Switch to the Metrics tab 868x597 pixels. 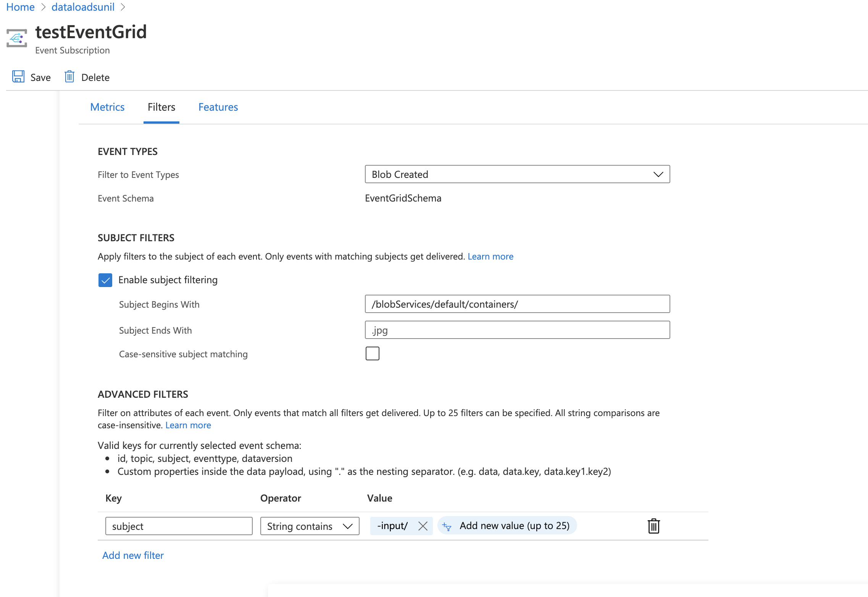tap(107, 107)
